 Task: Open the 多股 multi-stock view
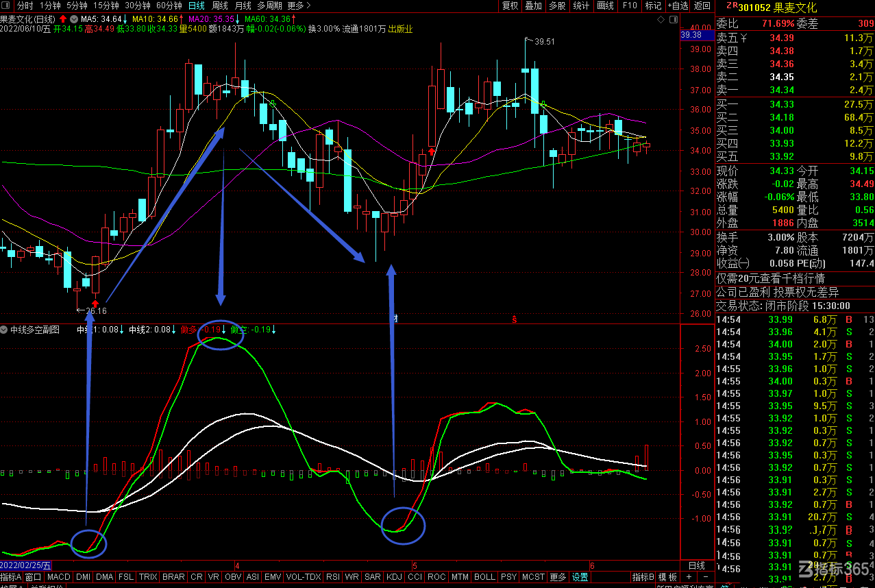(x=557, y=5)
